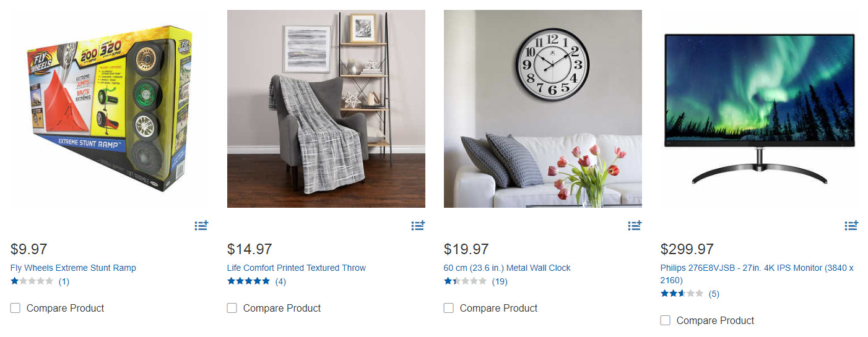Image resolution: width=868 pixels, height=337 pixels.
Task: Enable Compare Product for Textured Throw
Action: (232, 308)
